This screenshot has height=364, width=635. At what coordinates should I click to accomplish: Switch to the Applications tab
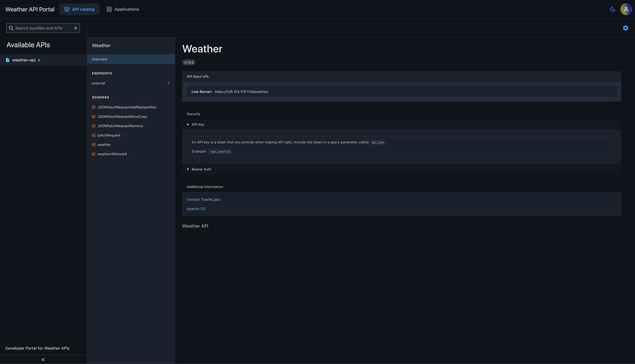tap(123, 9)
